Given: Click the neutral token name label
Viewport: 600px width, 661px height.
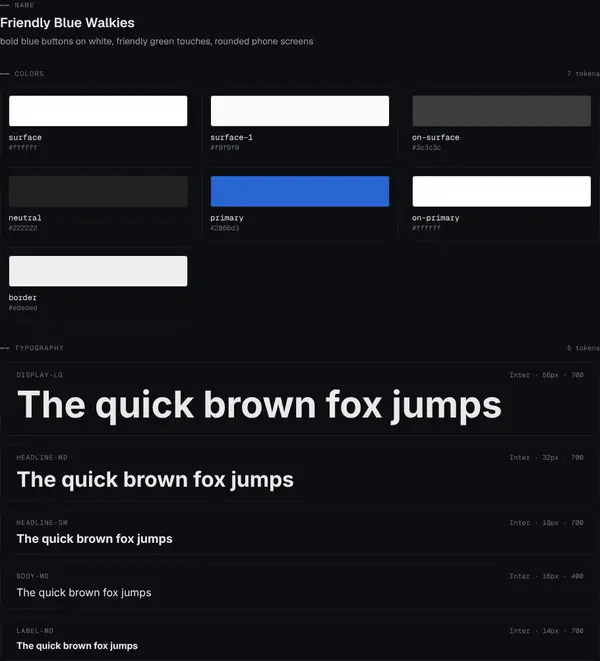Looking at the screenshot, I should point(25,218).
